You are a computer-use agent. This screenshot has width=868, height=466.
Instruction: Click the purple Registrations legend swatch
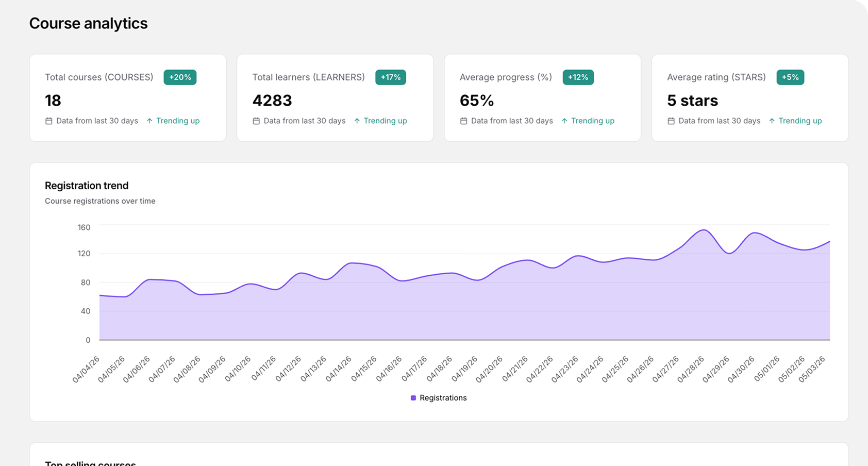413,398
